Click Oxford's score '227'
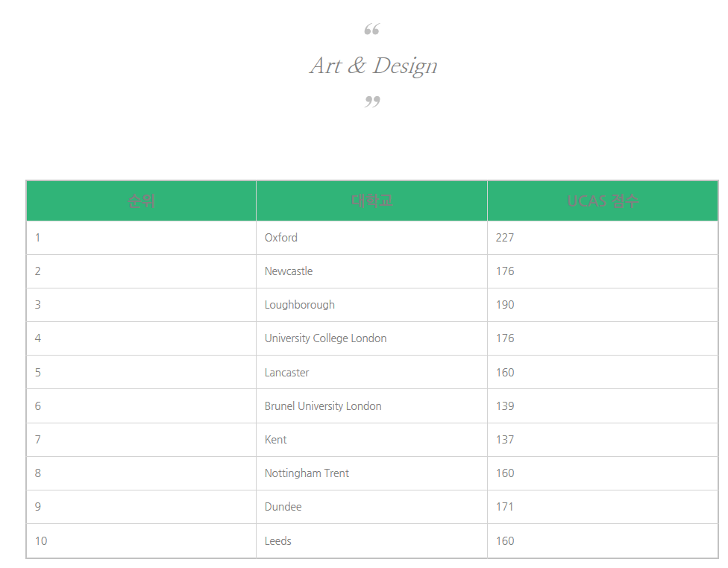 click(x=505, y=238)
